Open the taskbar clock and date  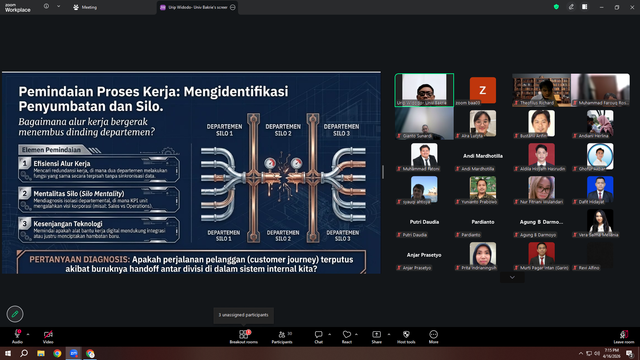612,353
